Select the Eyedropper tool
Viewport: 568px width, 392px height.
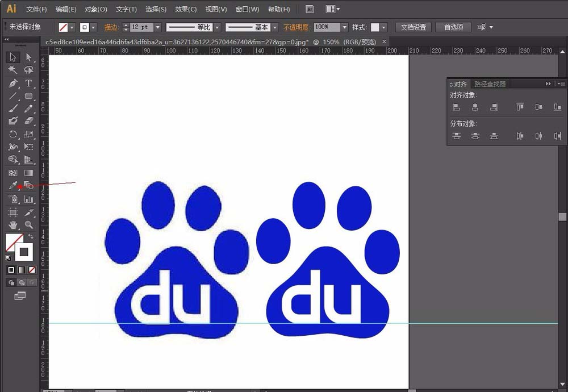(x=13, y=186)
